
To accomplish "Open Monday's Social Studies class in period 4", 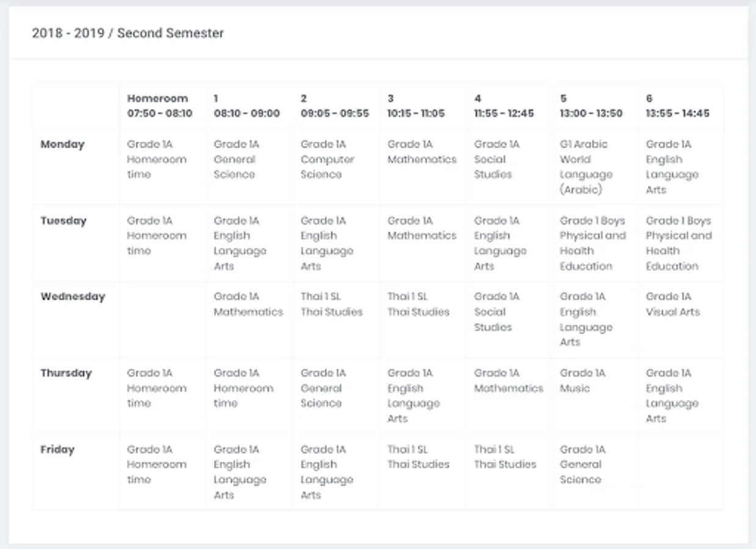I will 496,160.
